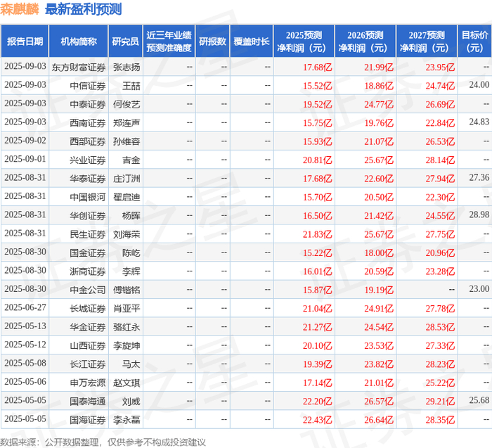Click report date 2025-06-27

pos(25,307)
